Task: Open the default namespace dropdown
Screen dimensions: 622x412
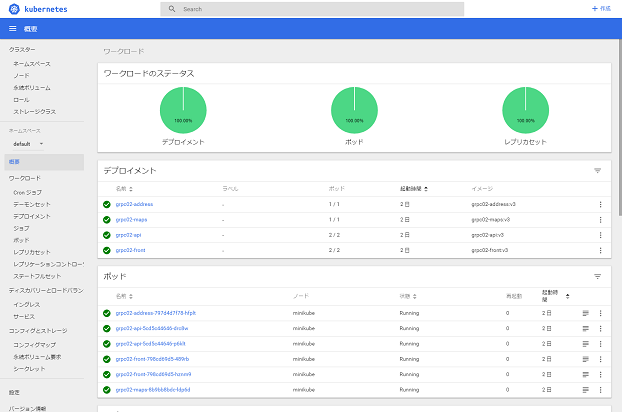Action: click(28, 144)
